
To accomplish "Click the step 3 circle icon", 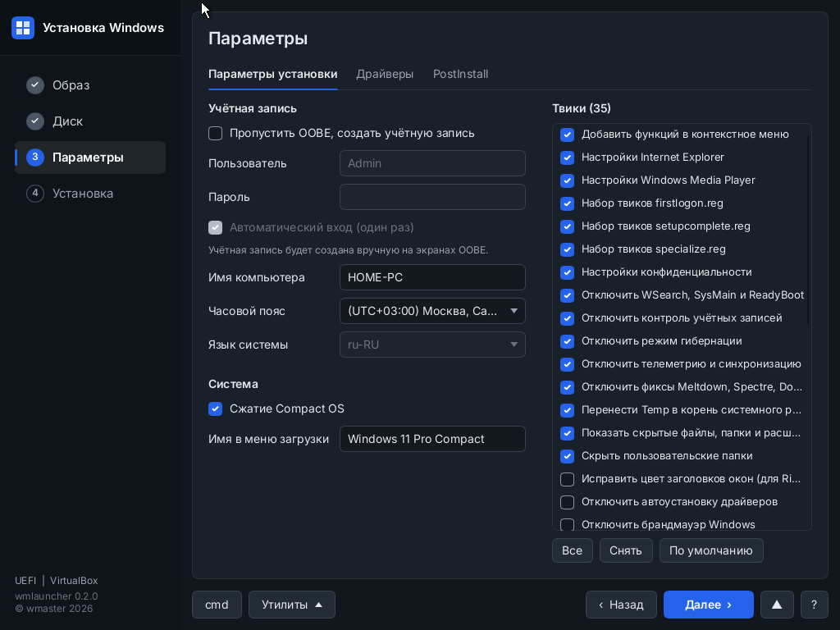I will pos(34,157).
